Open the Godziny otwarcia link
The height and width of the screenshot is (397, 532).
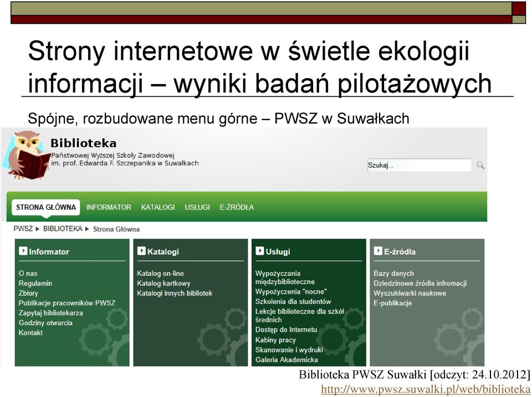click(45, 323)
